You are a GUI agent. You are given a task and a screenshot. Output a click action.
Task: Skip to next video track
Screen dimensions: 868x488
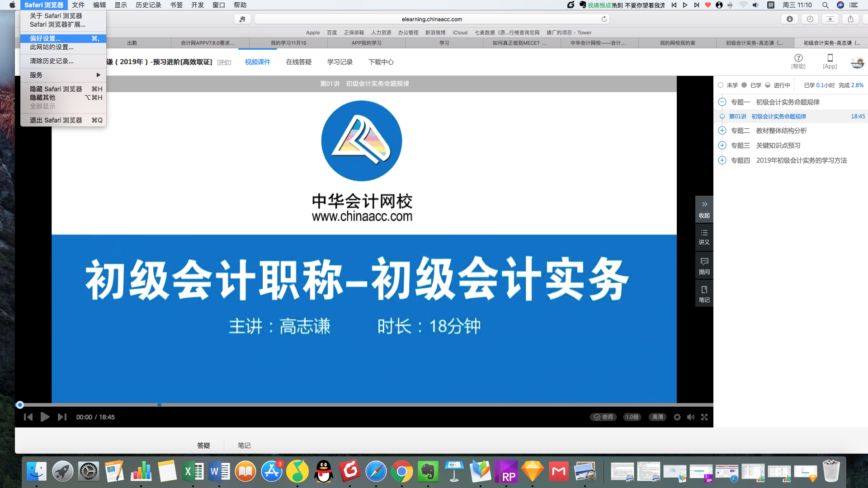[62, 417]
